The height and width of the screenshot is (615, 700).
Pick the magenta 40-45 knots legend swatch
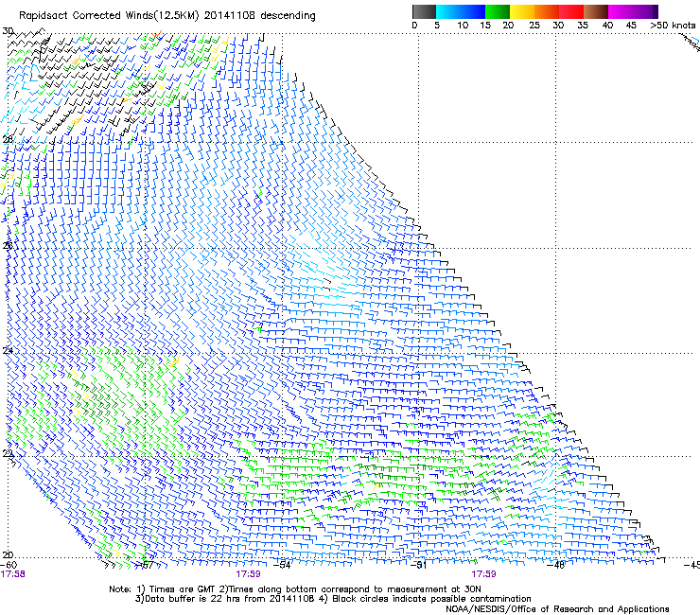[621, 11]
